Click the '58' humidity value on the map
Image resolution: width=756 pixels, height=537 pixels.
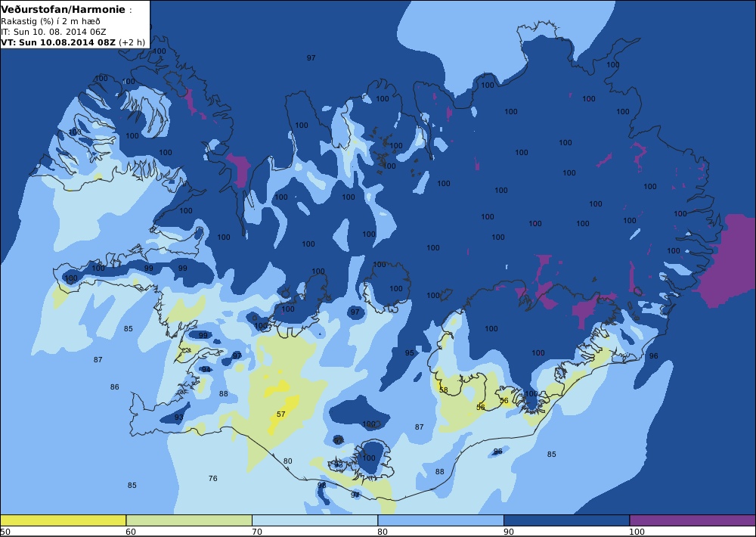click(444, 390)
